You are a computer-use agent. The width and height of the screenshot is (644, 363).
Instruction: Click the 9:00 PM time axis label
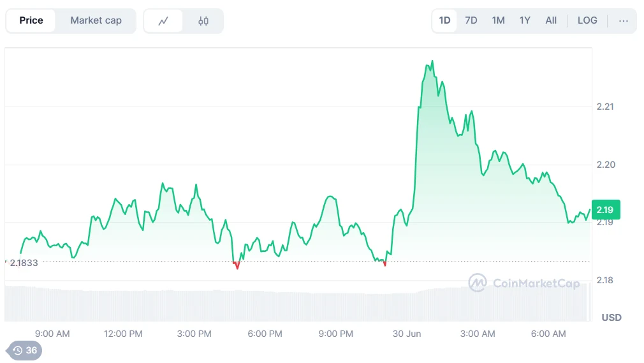point(336,334)
